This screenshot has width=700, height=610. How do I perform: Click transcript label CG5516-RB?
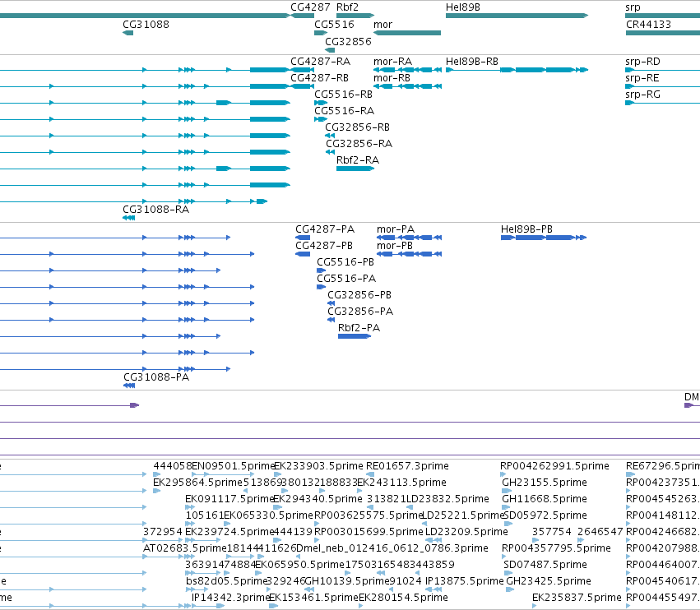coord(343,95)
